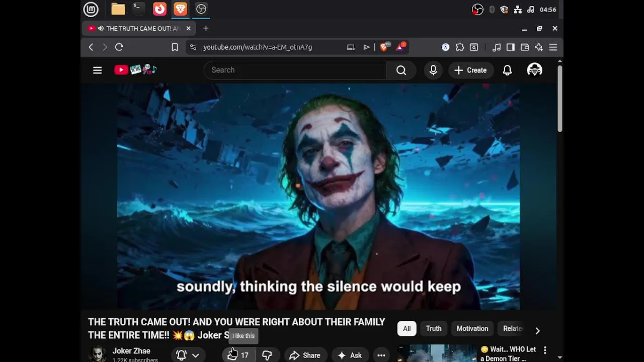Open the sound tray icon
Image resolution: width=644 pixels, height=362 pixels.
pyautogui.click(x=530, y=10)
